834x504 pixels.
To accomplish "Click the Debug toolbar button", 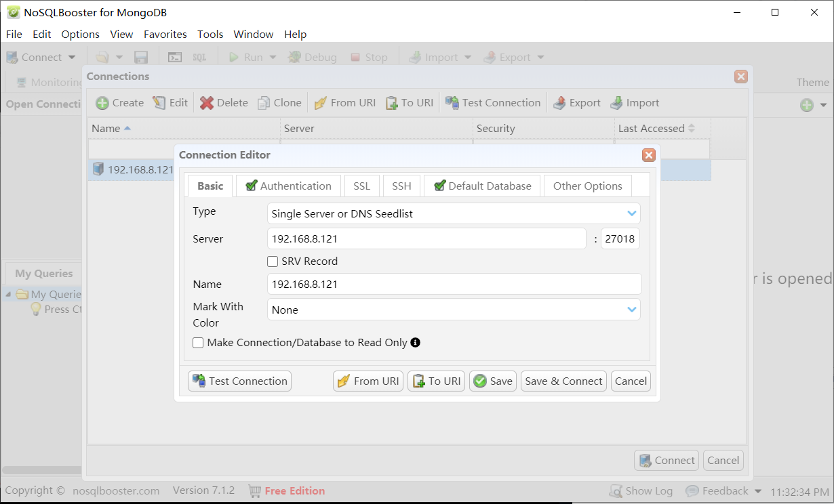I will [313, 58].
